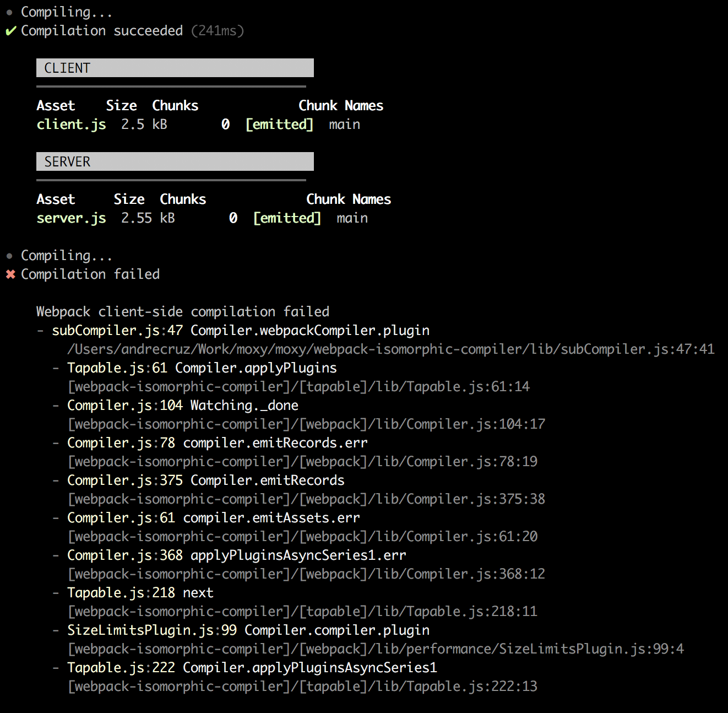Click the '2.55 kB' size value

(x=148, y=218)
